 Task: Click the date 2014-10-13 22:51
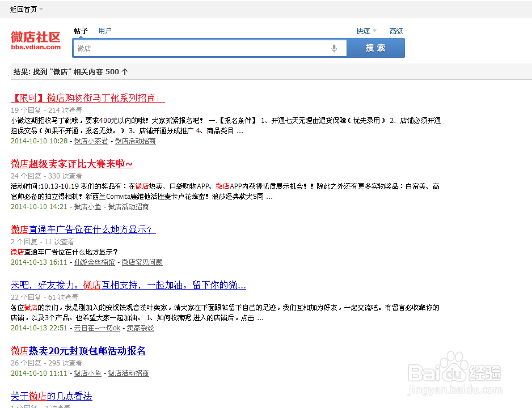click(39, 328)
